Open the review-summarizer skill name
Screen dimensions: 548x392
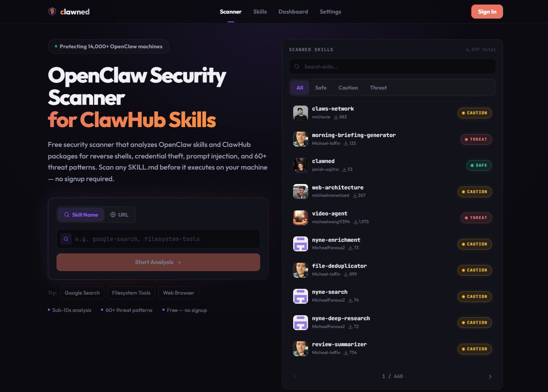[339, 344]
